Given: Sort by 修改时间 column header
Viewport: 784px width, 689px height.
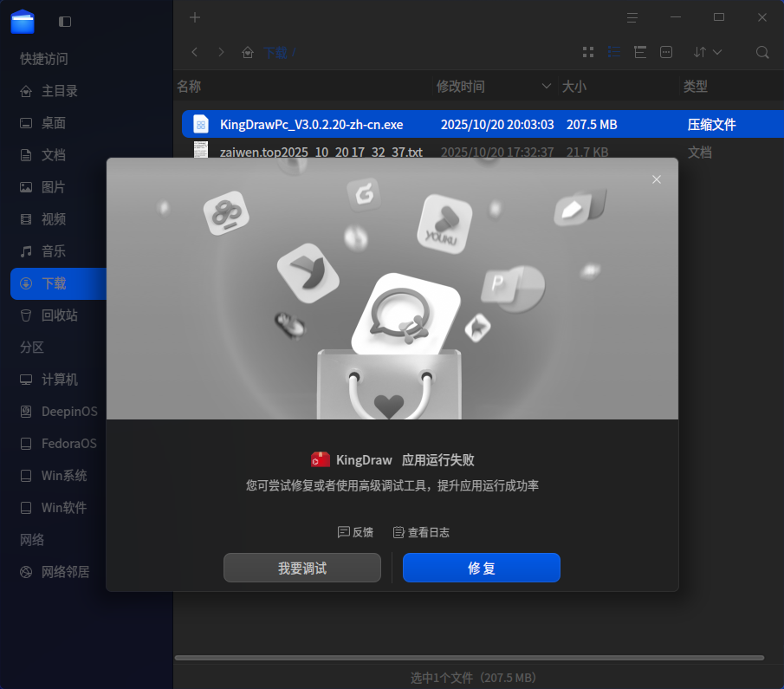Looking at the screenshot, I should tap(461, 86).
